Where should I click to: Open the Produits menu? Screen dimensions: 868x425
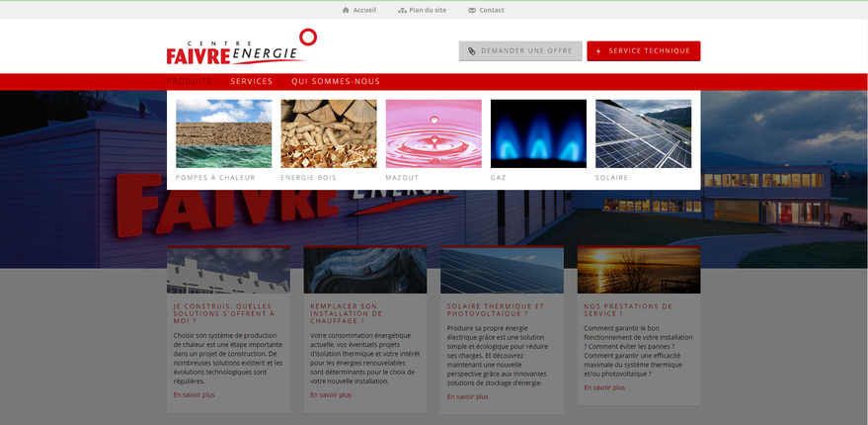(190, 81)
